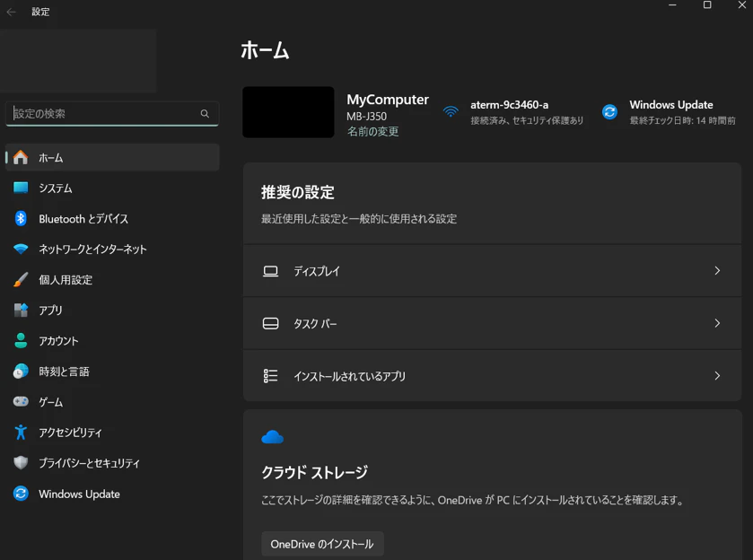Open Bluetooth とデバイス page

coord(112,218)
